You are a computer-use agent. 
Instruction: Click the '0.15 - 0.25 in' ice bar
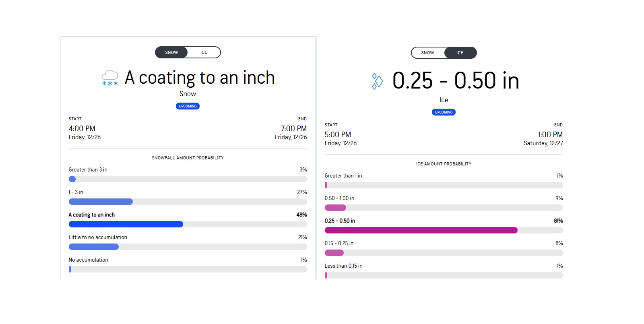444,253
